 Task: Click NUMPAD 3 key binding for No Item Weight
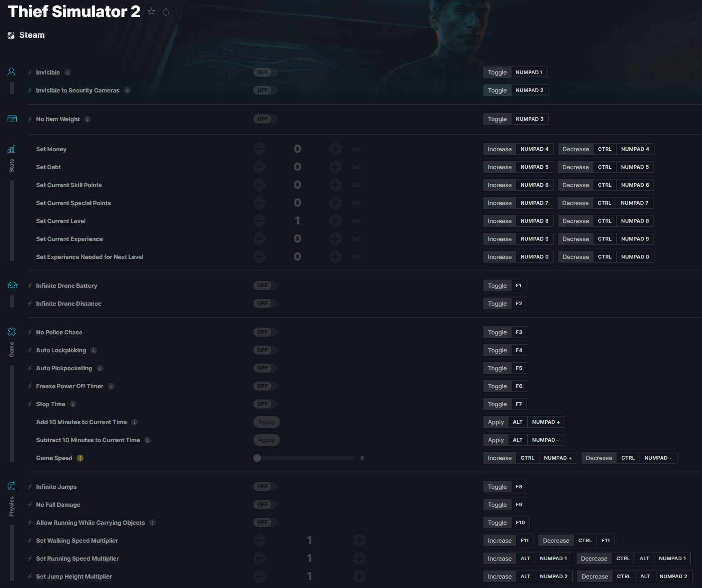coord(530,119)
